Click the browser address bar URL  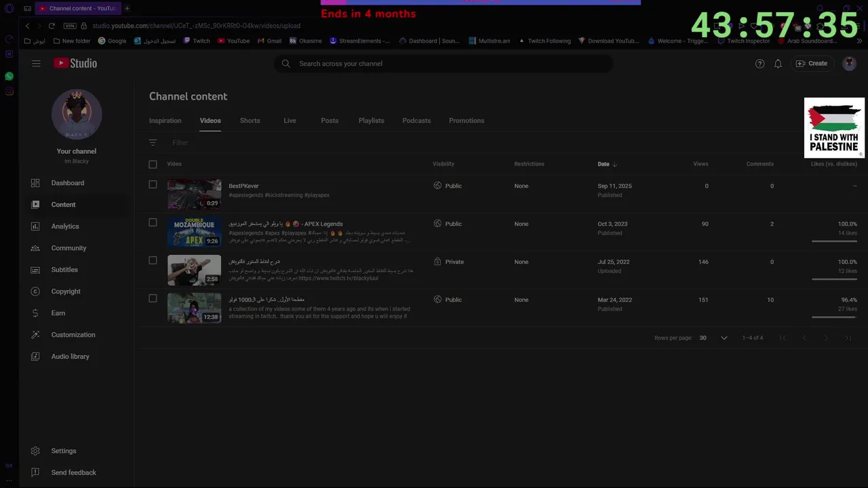tap(196, 26)
